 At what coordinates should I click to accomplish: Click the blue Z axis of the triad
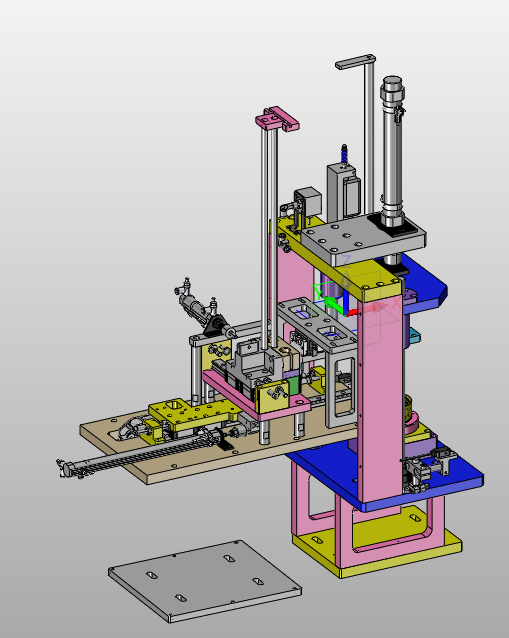click(x=346, y=291)
